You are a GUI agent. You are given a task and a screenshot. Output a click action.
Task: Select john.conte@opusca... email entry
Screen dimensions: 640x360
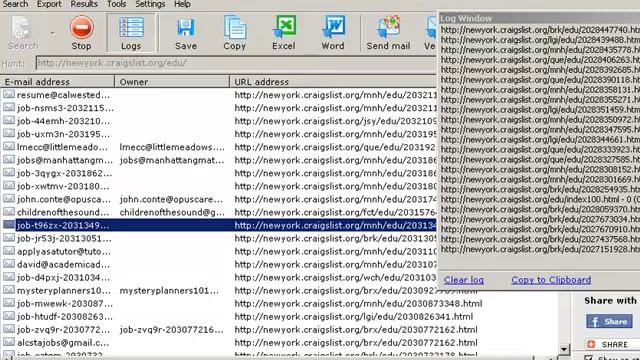[x=64, y=199]
